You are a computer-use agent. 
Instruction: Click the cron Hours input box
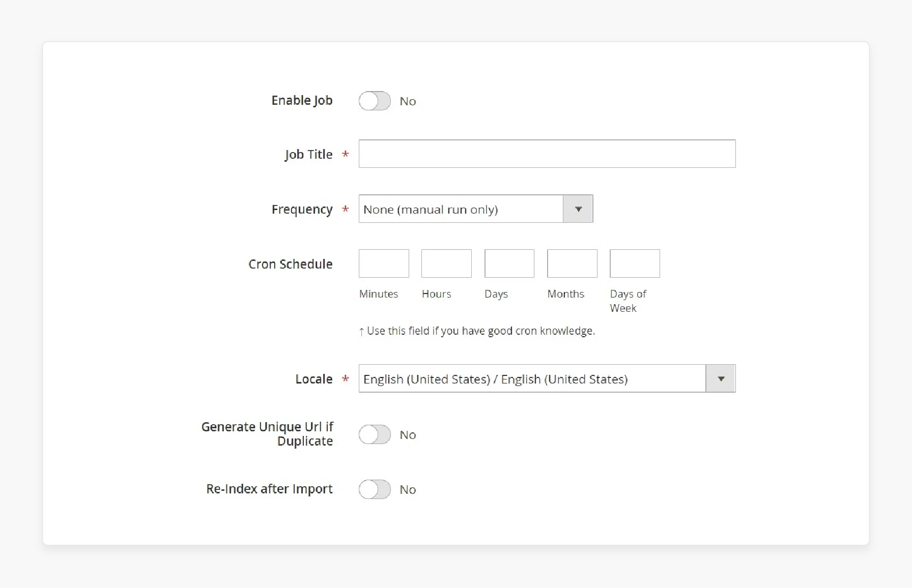(x=446, y=263)
